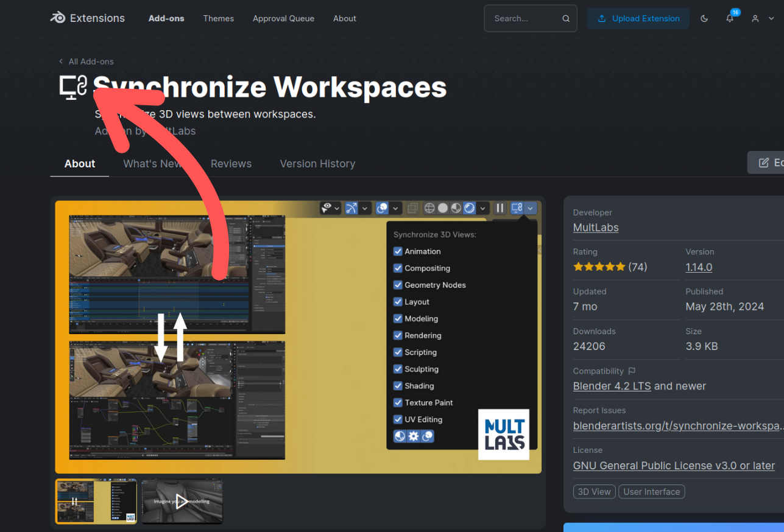Image resolution: width=784 pixels, height=532 pixels.
Task: Open notifications bell with 16 badge
Action: click(730, 18)
